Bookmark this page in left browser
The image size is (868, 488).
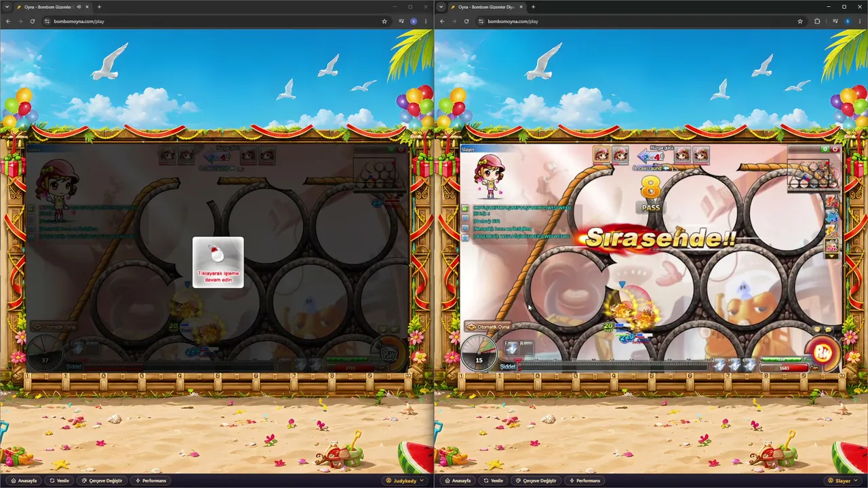coord(384,21)
